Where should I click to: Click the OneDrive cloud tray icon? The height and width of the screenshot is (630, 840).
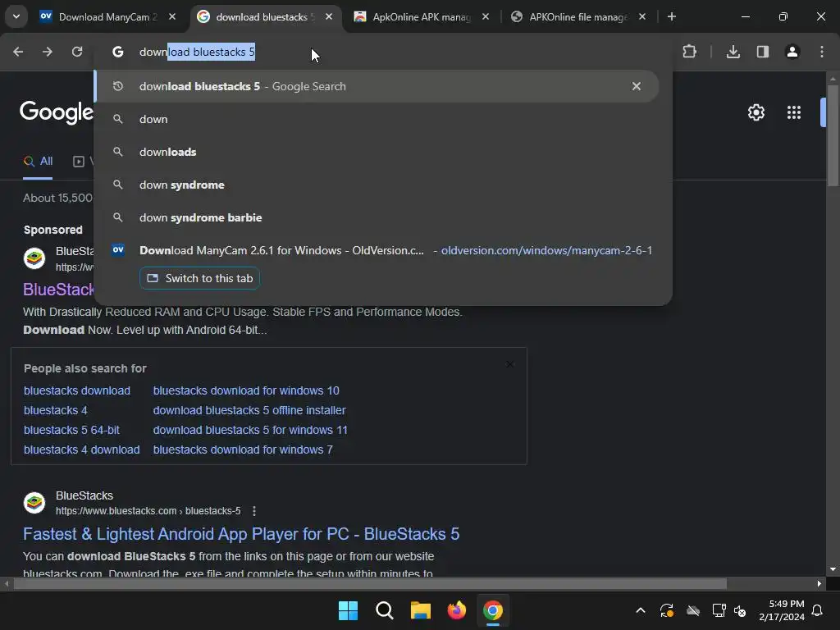(693, 610)
